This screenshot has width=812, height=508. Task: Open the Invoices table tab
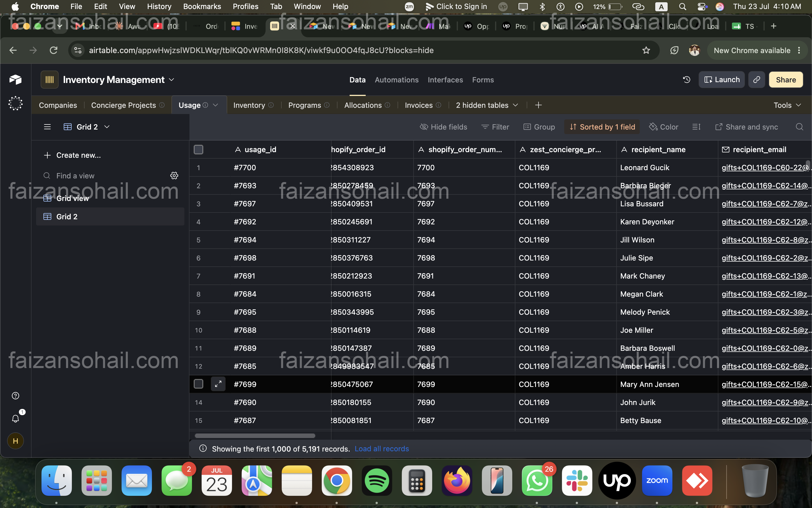[x=418, y=105]
